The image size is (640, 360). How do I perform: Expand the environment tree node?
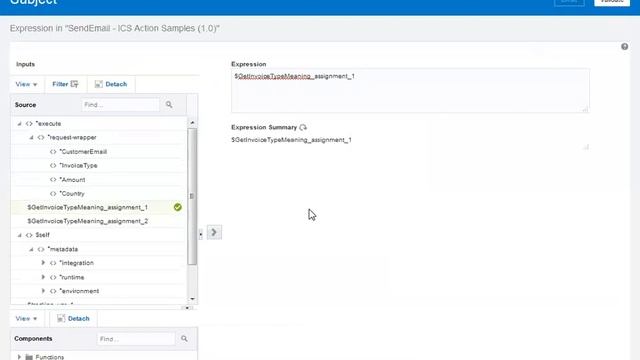pyautogui.click(x=43, y=291)
